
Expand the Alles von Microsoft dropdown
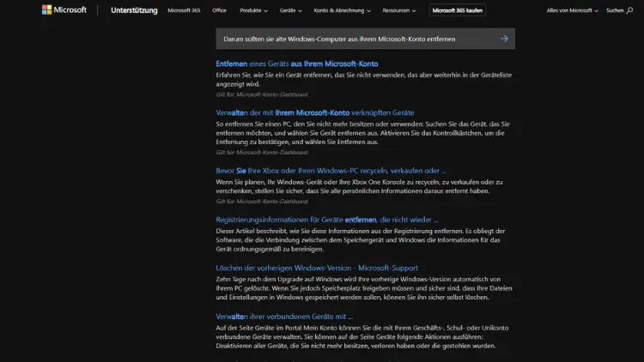(572, 10)
